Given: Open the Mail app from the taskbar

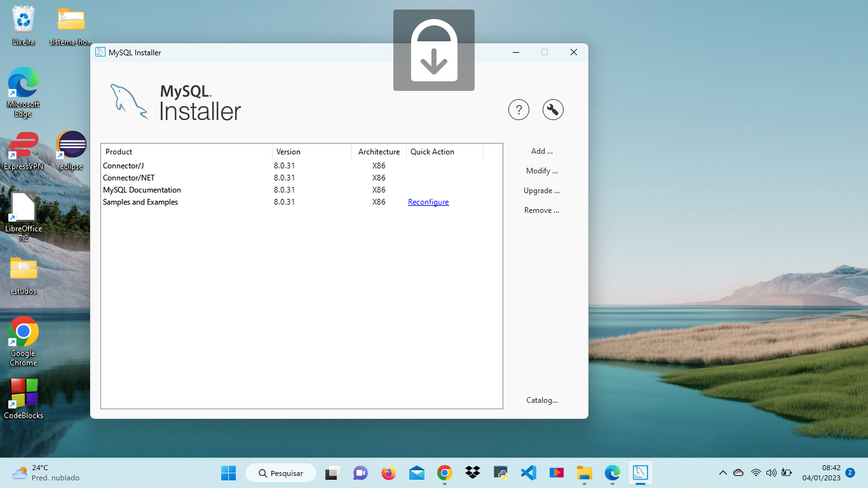Looking at the screenshot, I should tap(417, 473).
